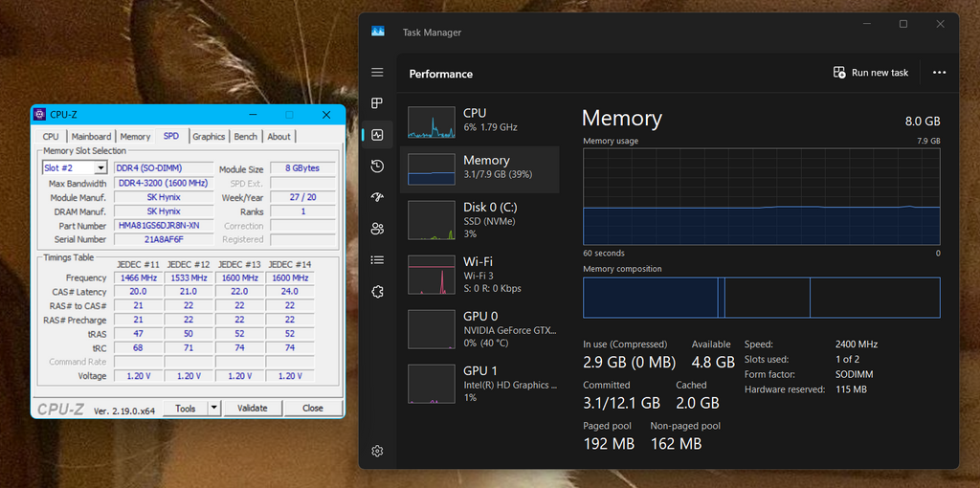The height and width of the screenshot is (488, 980).
Task: Expand Tools dropdown arrow in CPU-Z
Action: 214,408
